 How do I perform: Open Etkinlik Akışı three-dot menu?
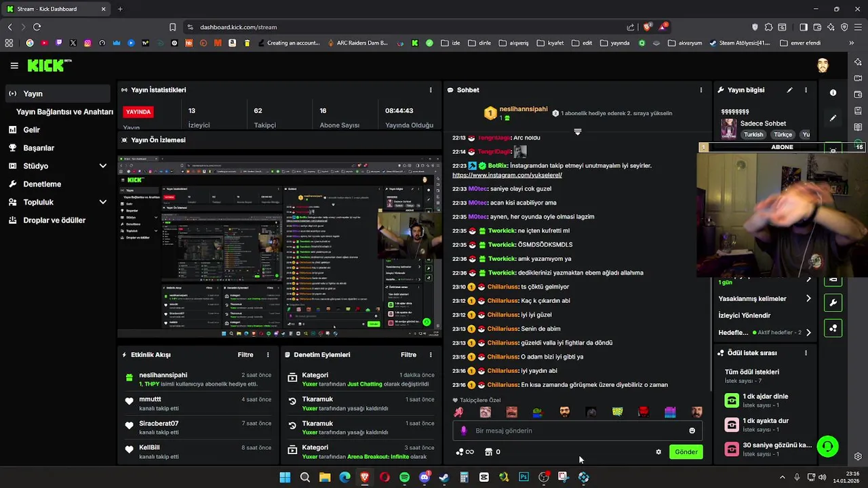click(x=268, y=354)
